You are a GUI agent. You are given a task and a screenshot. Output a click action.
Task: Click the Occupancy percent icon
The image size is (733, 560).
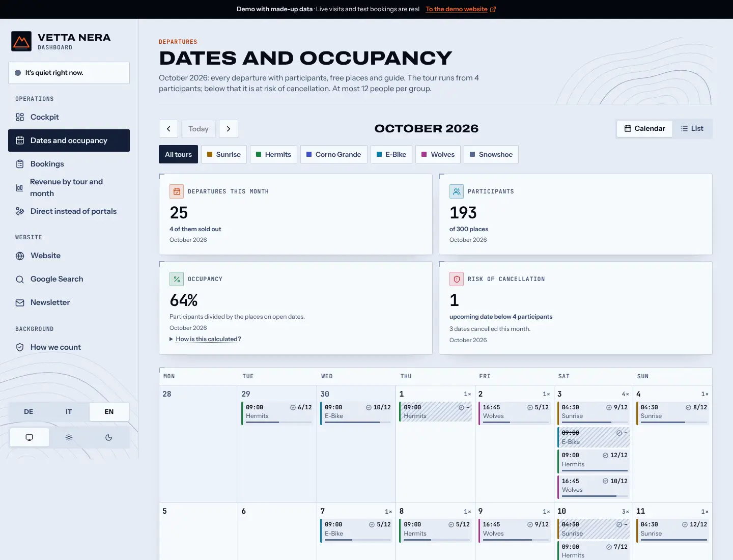177,279
